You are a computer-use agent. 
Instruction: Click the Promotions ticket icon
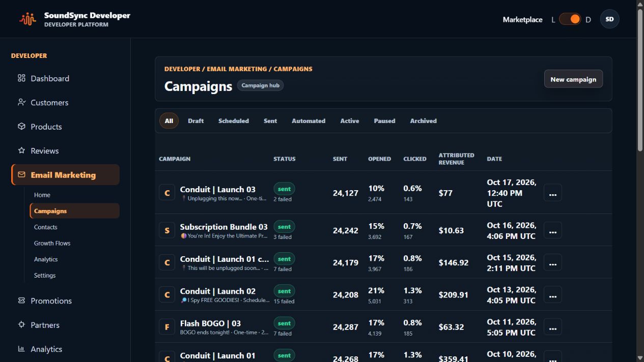(x=21, y=300)
